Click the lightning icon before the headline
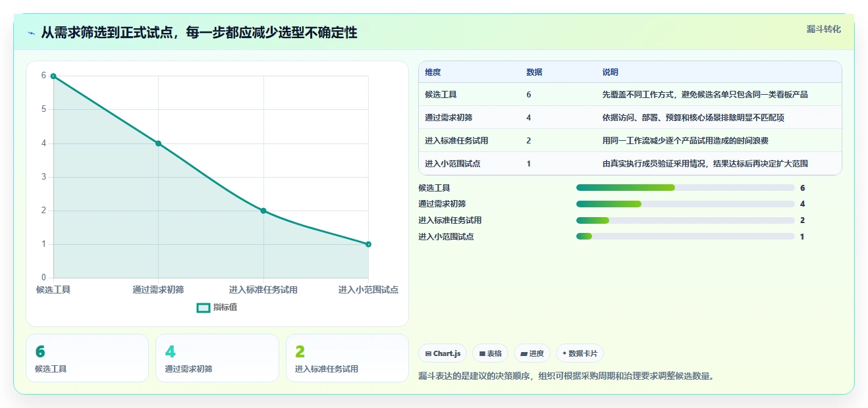Viewport: 868px width, 408px height. tap(32, 33)
